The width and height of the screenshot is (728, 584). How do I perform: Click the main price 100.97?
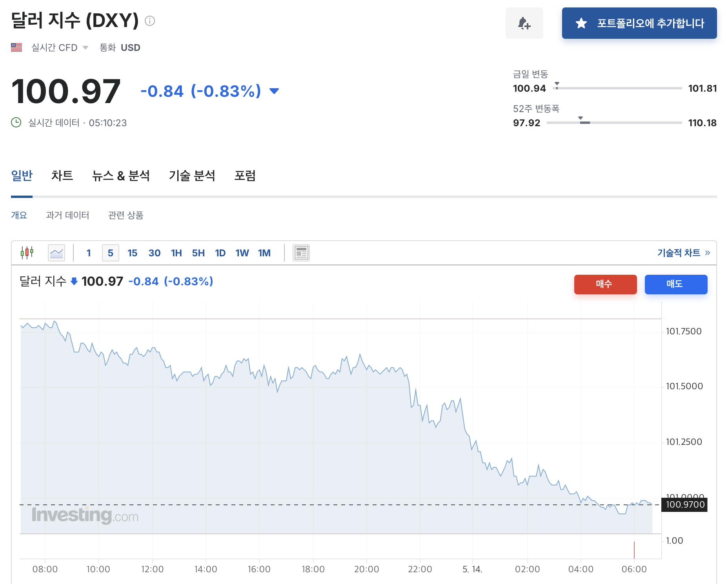[66, 91]
